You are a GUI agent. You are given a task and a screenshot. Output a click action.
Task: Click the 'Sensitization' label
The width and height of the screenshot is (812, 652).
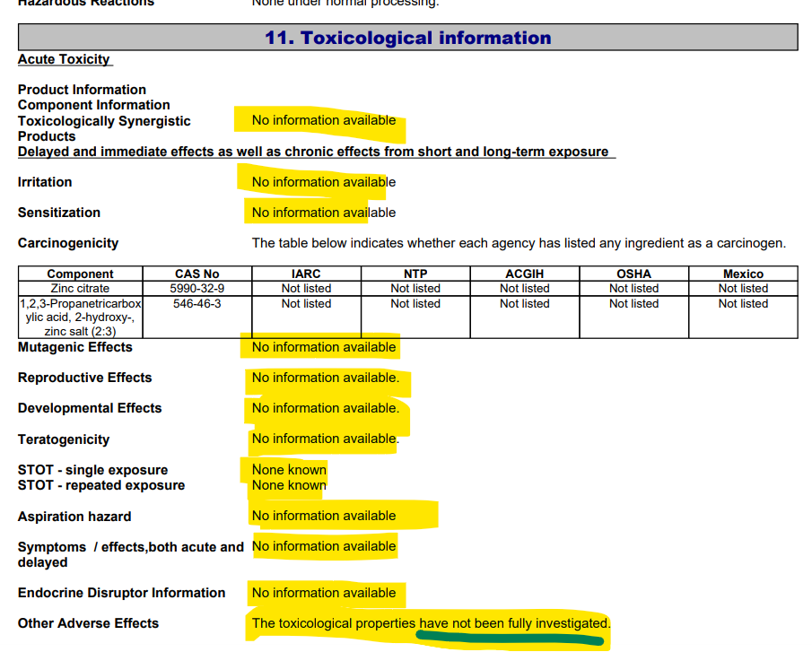click(59, 213)
